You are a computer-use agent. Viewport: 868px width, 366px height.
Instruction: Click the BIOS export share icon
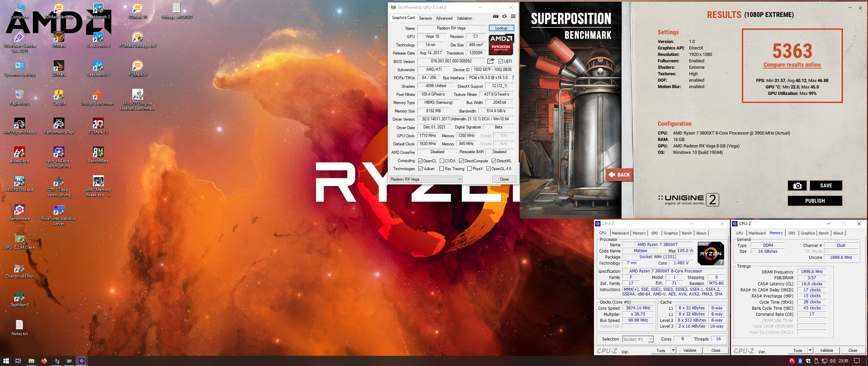tap(491, 61)
